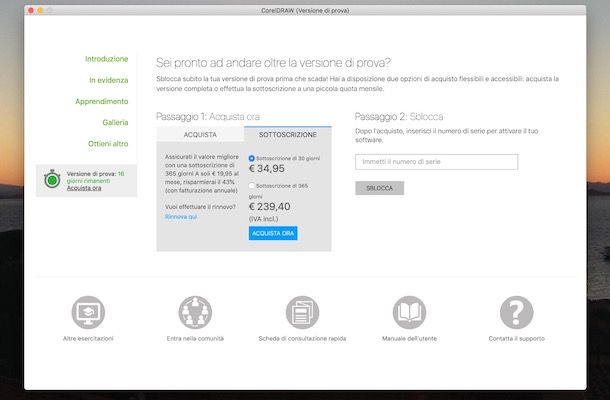Open the Galleria section
Viewport: 610px width, 400px height.
(115, 123)
